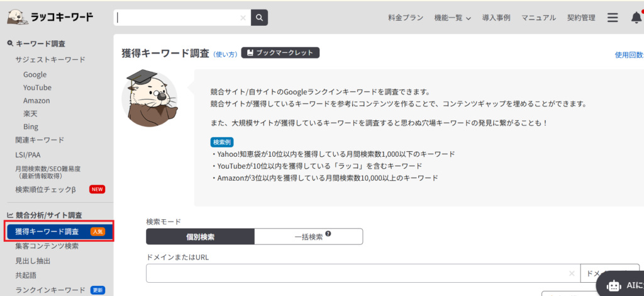The width and height of the screenshot is (644, 296).
Task: Click the Amazon 3位以内 example line
Action: coord(324,178)
